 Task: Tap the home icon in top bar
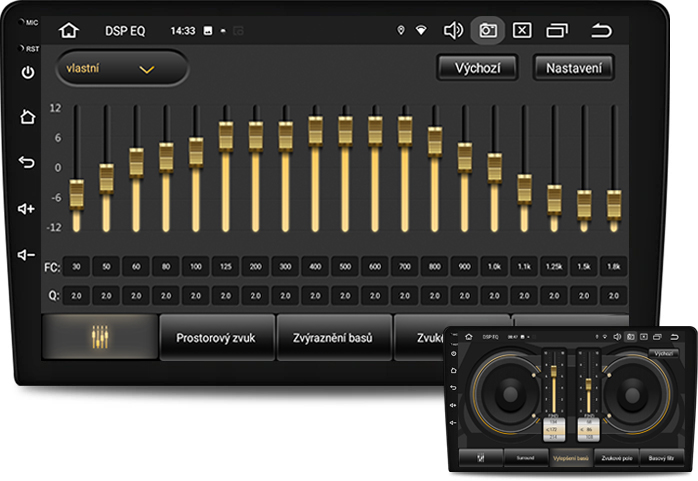coord(68,30)
